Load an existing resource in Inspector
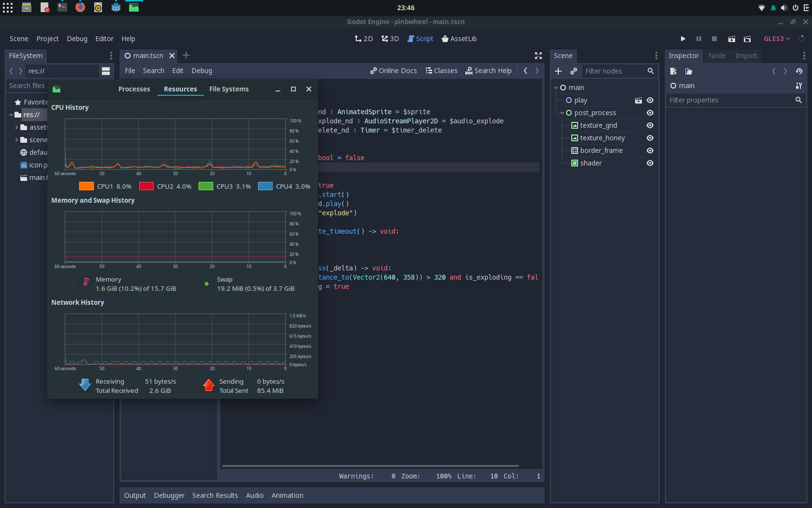Image resolution: width=812 pixels, height=508 pixels. pos(689,71)
